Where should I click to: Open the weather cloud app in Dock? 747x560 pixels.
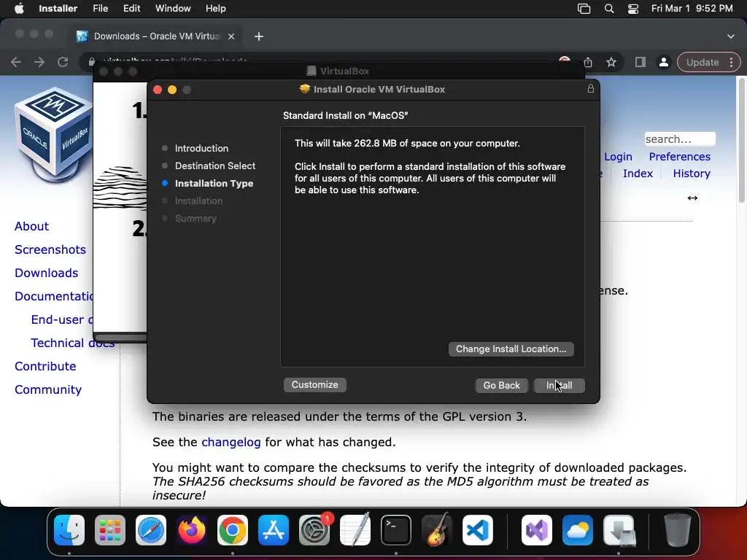pos(578,530)
